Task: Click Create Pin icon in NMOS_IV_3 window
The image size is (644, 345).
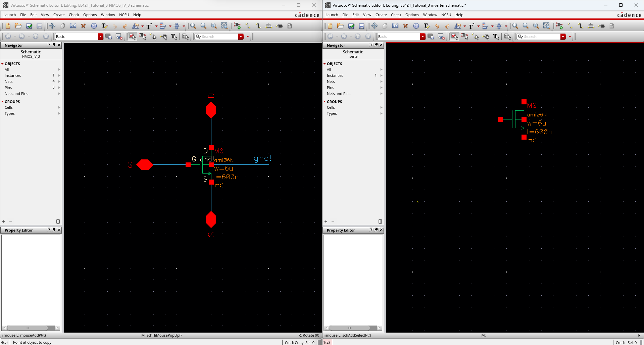Action: (x=280, y=26)
